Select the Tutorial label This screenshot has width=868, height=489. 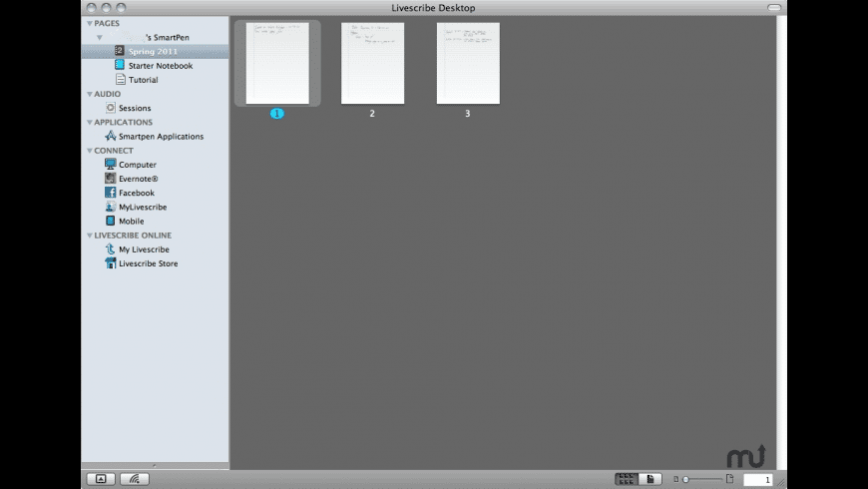[x=144, y=80]
